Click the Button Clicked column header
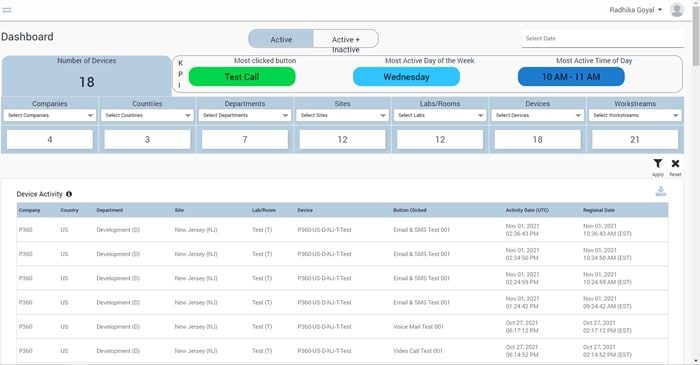Image resolution: width=700 pixels, height=365 pixels. coord(410,210)
